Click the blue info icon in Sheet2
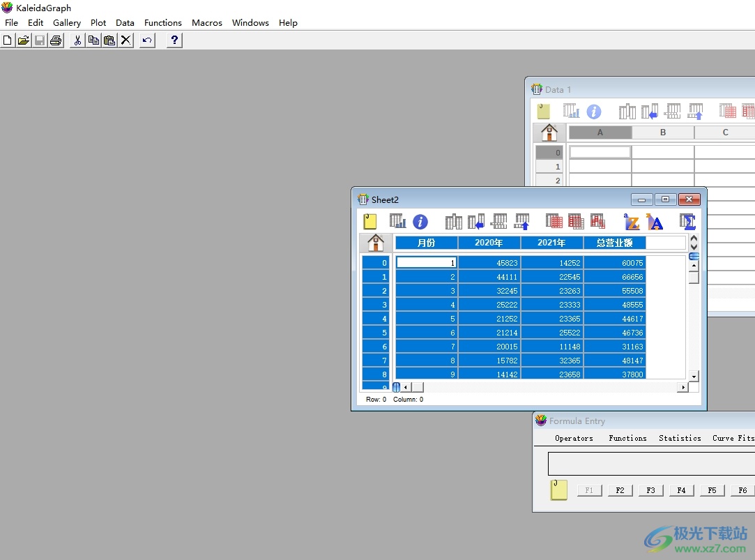Image resolution: width=755 pixels, height=560 pixels. coord(420,222)
